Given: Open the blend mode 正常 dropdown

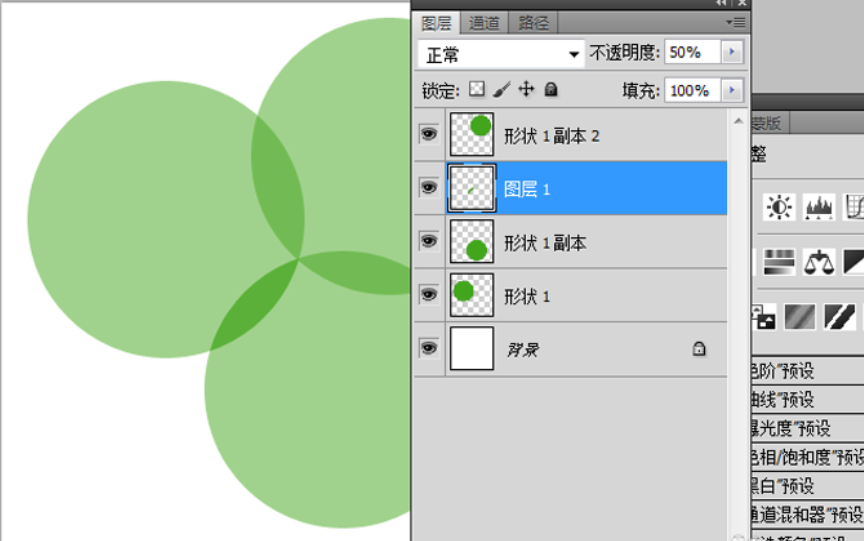Looking at the screenshot, I should pyautogui.click(x=501, y=55).
